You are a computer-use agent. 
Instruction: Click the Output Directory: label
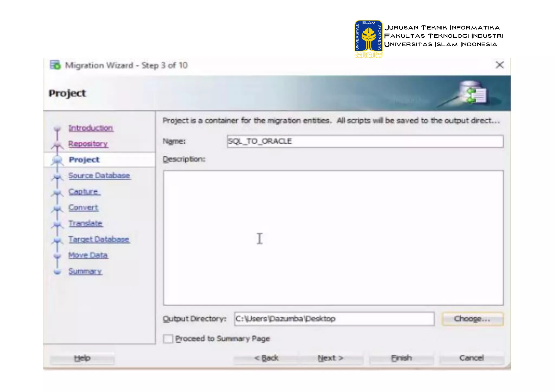click(x=194, y=319)
